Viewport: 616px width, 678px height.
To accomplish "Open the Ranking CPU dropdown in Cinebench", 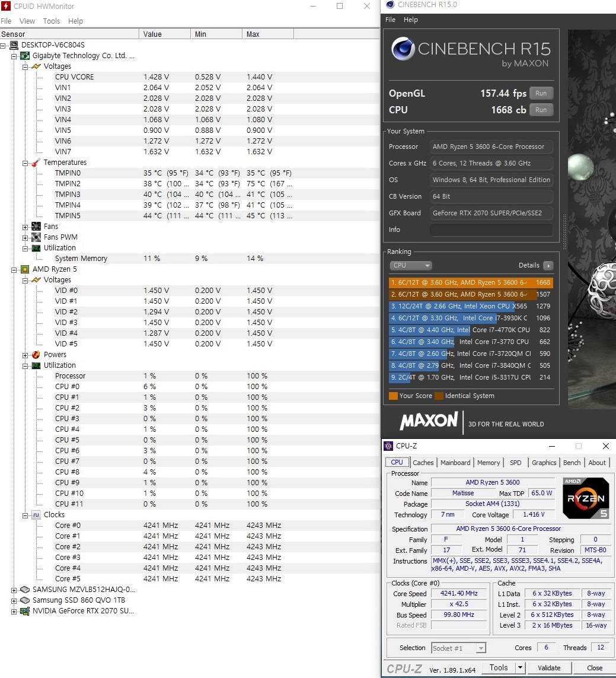I will (411, 265).
